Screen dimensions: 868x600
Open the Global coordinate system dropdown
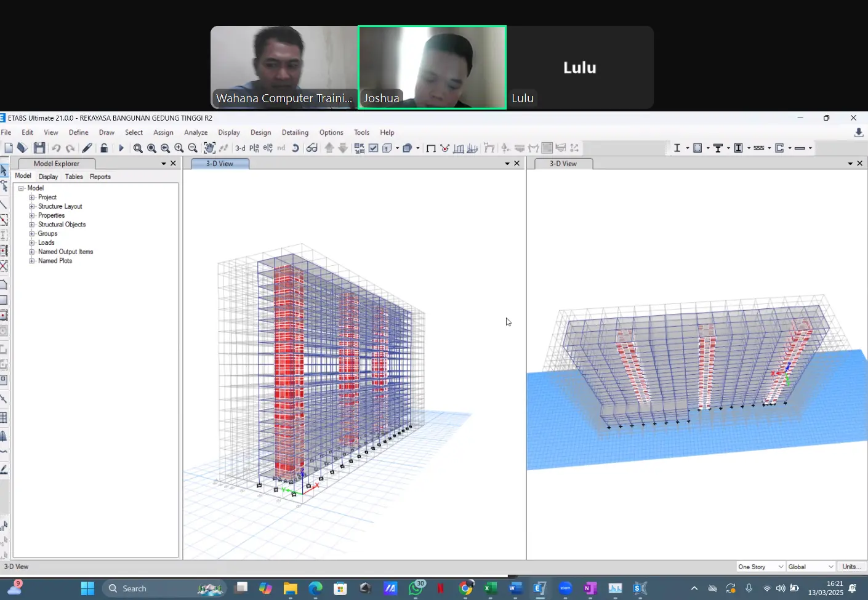click(811, 567)
